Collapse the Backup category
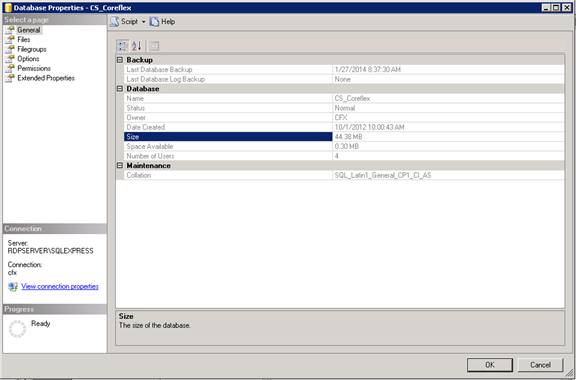This screenshot has width=576, height=380. click(x=120, y=60)
